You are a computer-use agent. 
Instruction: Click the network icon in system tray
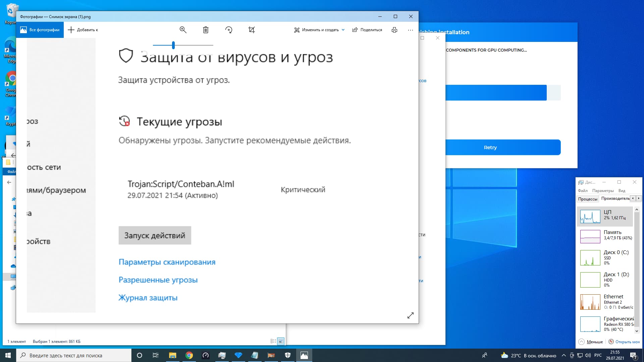580,355
